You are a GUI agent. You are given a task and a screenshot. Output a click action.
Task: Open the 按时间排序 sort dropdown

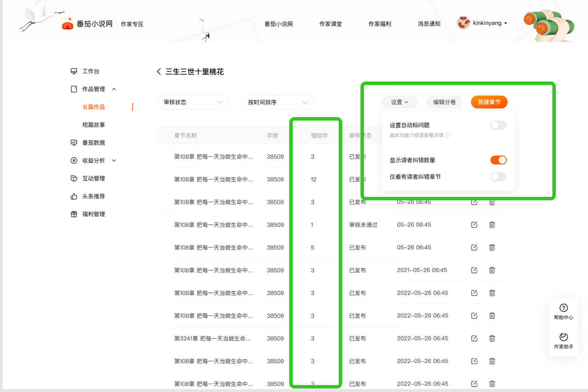point(278,102)
